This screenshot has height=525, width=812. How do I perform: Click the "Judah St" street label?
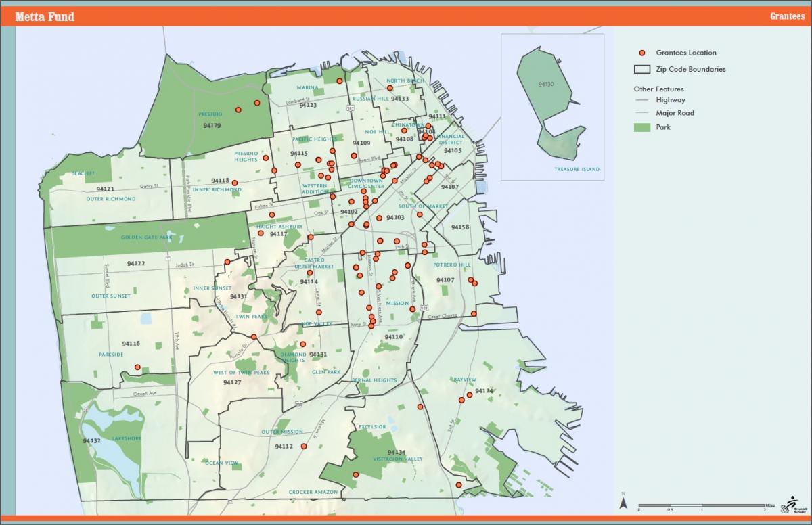184,265
